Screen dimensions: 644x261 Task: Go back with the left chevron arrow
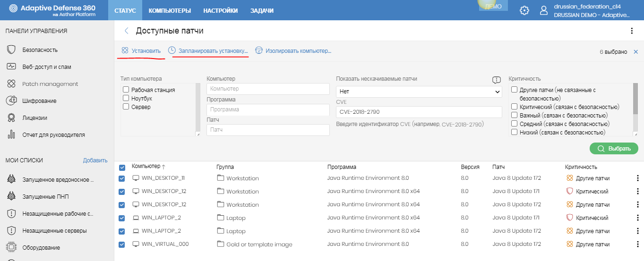pos(126,31)
